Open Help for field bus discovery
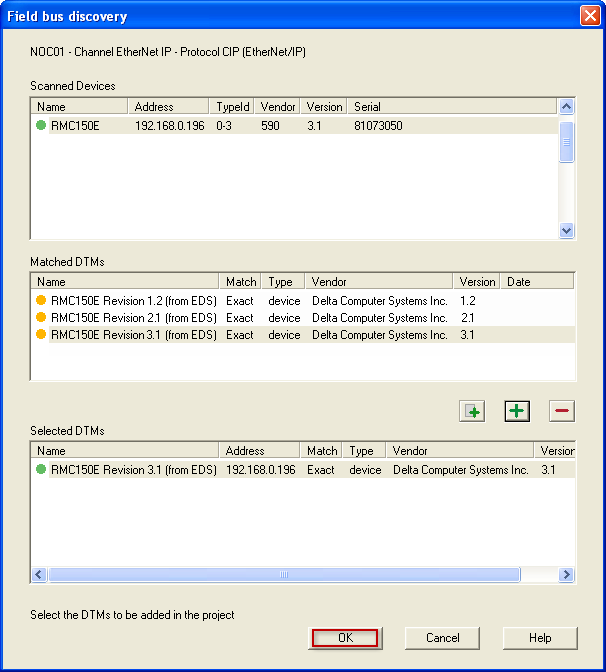This screenshot has width=606, height=672. [540, 638]
